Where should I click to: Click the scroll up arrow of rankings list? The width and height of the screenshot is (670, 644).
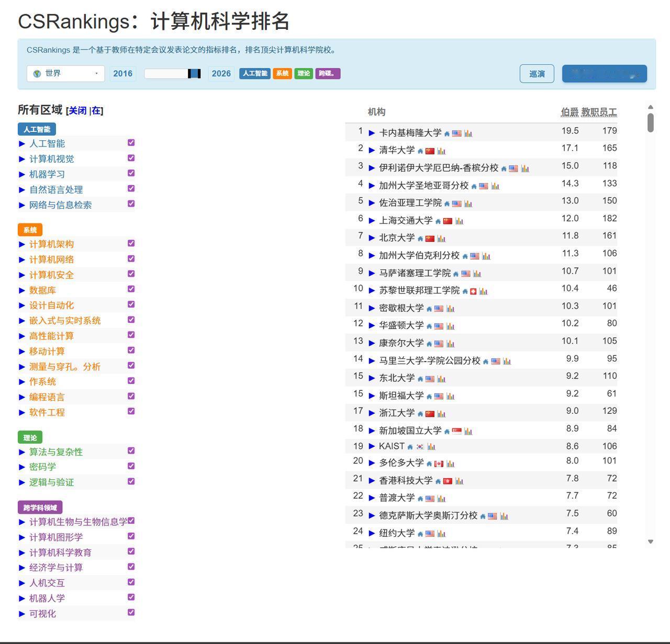tap(651, 107)
